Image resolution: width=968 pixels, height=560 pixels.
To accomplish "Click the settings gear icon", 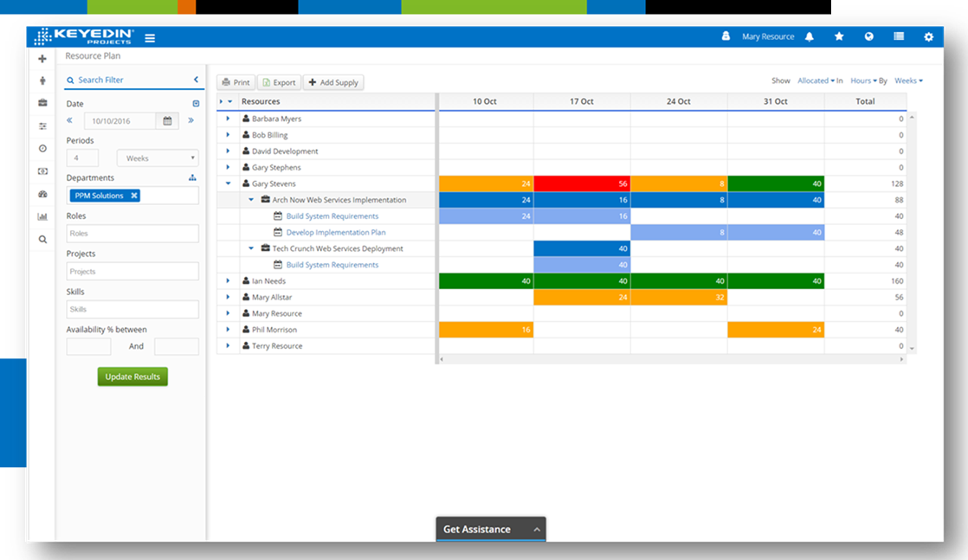I will (x=928, y=37).
